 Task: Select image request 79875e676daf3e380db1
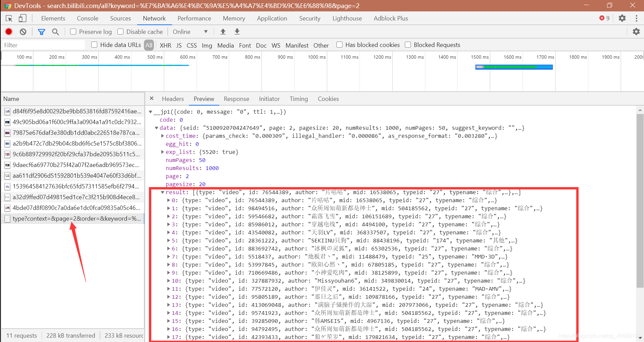[72, 133]
